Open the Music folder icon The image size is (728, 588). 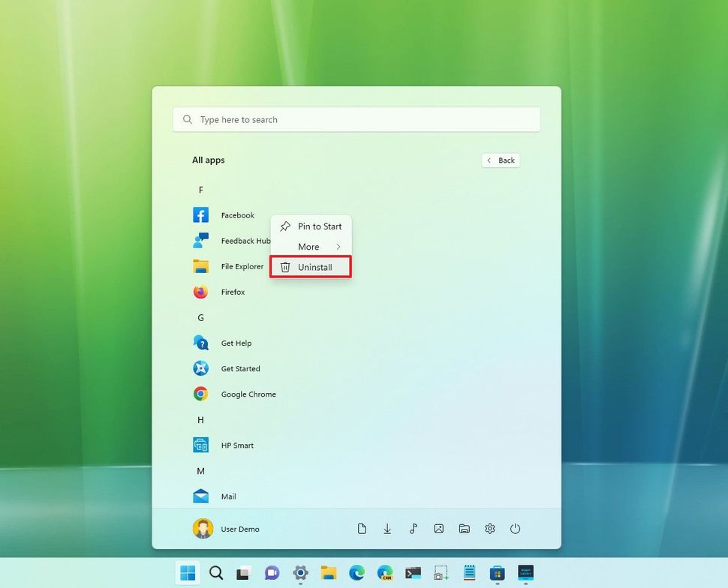tap(414, 529)
